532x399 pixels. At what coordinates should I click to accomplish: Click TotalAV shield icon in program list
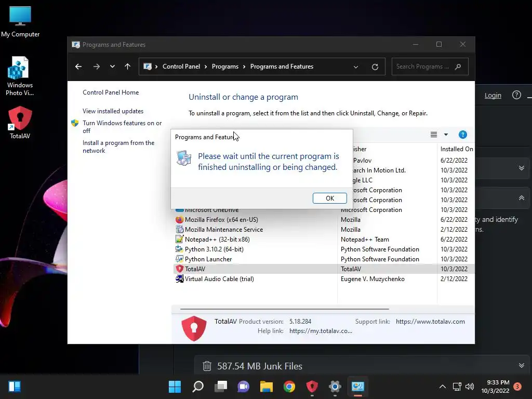pyautogui.click(x=179, y=269)
